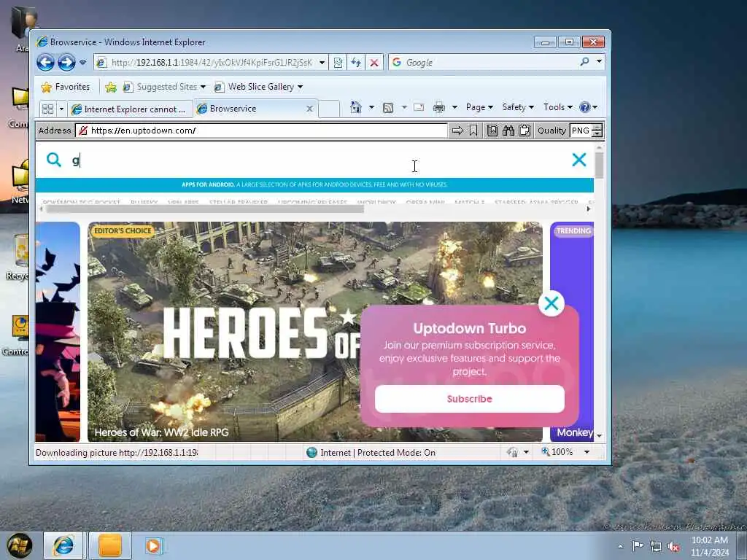Open the status bar zoom level dropdown

587,452
